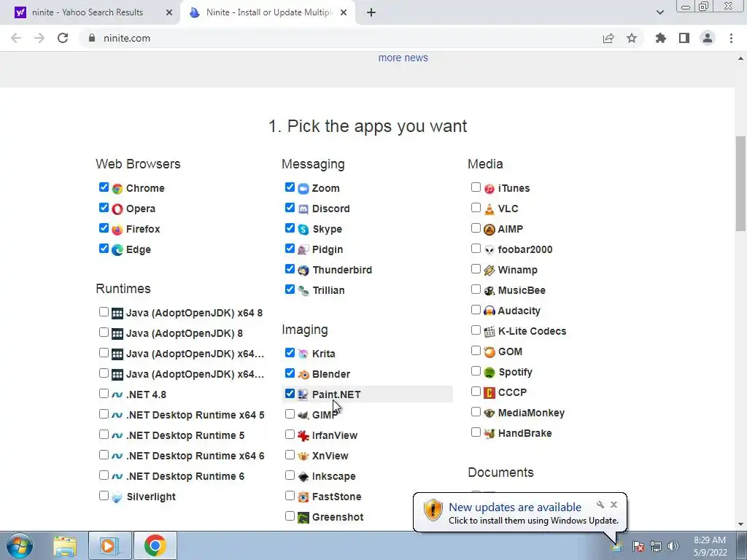The image size is (747, 560).
Task: Uncheck the Krita checkbox
Action: pos(290,353)
